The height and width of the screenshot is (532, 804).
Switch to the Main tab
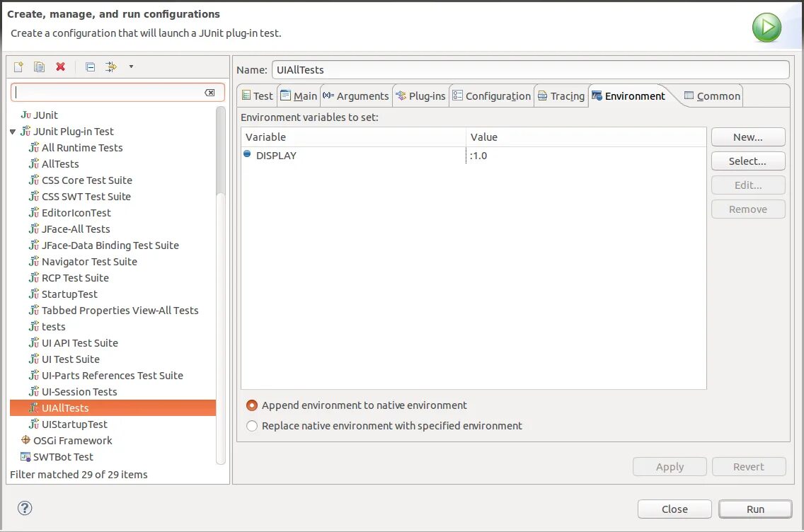point(299,96)
